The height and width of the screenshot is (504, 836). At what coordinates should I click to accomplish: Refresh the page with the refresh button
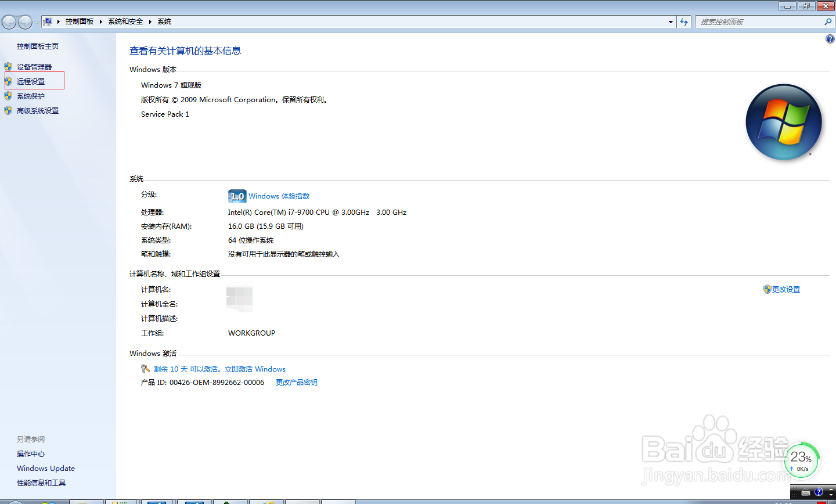(x=684, y=21)
